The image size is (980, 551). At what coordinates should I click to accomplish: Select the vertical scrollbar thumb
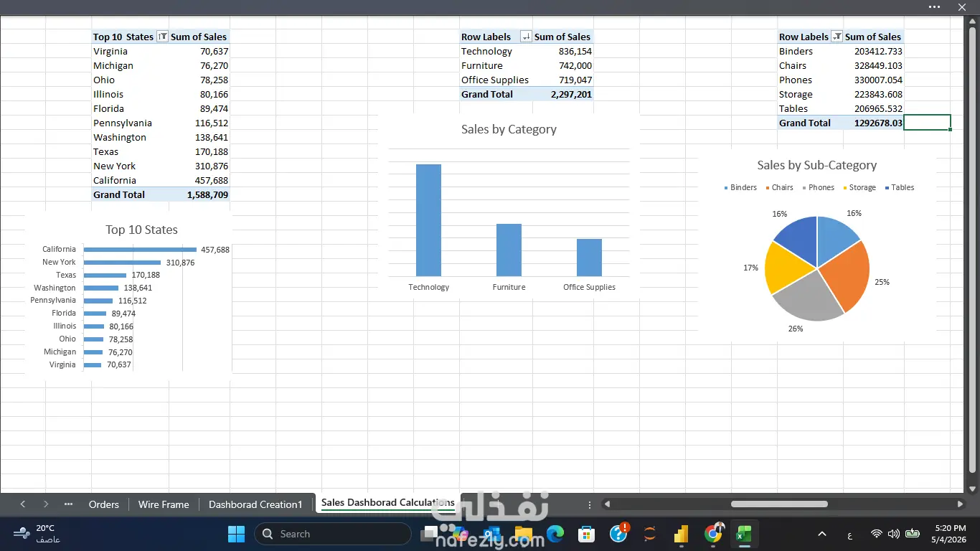(x=973, y=251)
